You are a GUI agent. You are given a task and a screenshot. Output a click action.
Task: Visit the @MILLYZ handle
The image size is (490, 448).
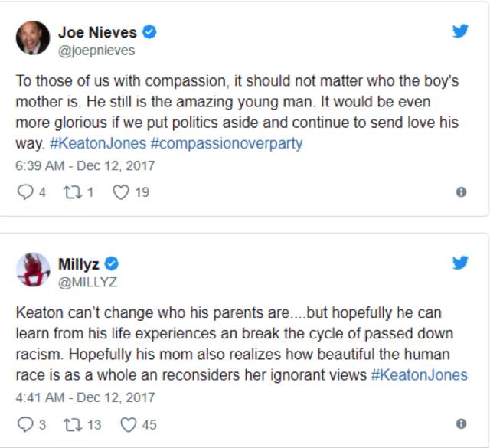87,283
